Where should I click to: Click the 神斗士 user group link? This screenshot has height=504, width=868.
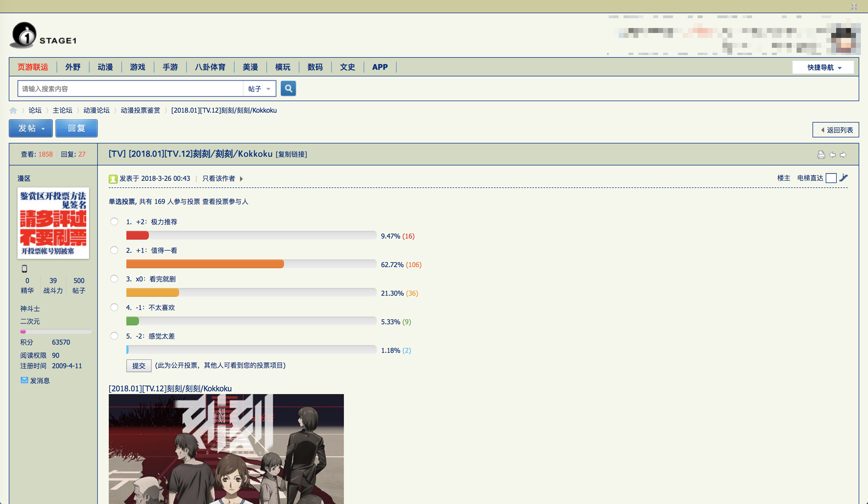coord(30,309)
